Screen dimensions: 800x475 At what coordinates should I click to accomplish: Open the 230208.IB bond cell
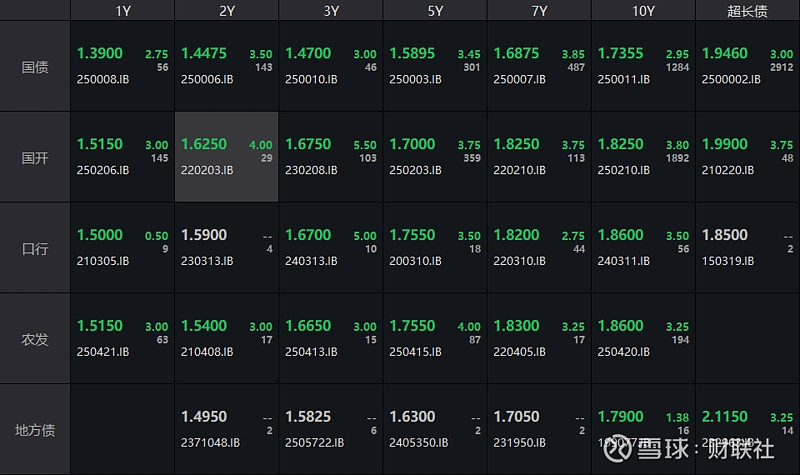tap(330, 157)
